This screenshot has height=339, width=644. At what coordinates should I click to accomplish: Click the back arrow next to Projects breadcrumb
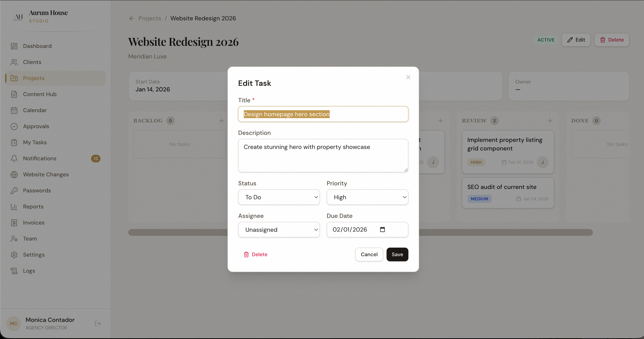[131, 19]
